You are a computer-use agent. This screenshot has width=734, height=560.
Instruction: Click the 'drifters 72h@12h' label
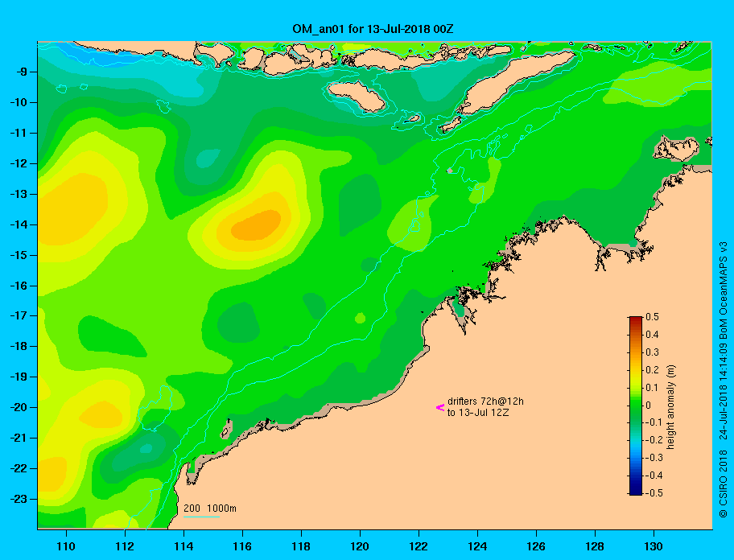[485, 401]
